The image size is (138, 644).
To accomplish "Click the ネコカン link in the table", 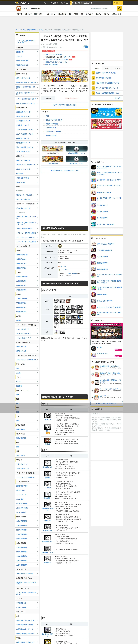I will [63, 266].
